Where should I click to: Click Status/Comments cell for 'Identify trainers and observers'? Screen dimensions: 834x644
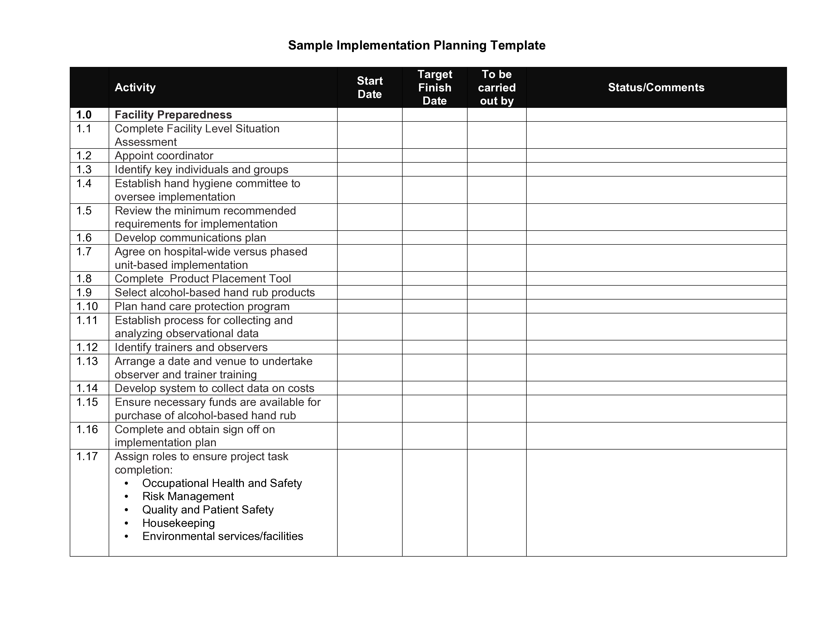(656, 347)
